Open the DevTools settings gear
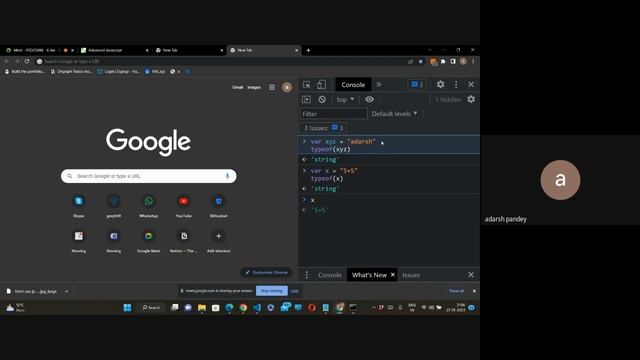The image size is (640, 360). (440, 84)
